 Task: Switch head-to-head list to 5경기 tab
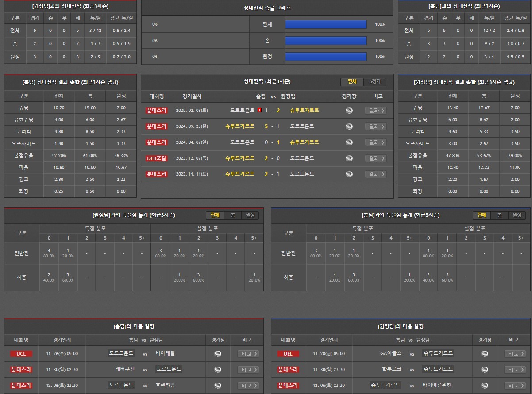coord(374,82)
